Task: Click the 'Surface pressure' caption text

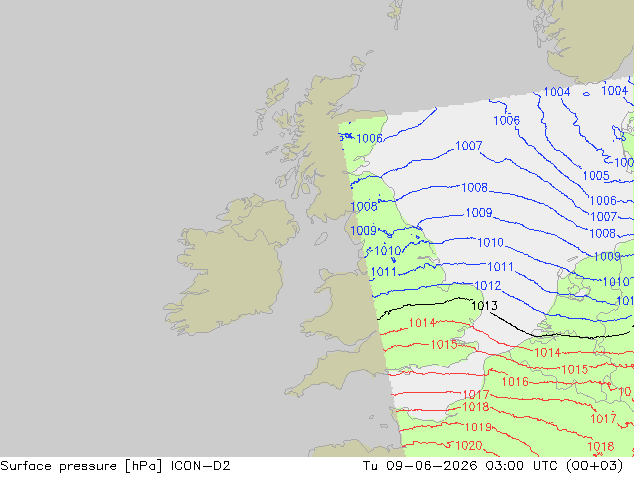Action: coord(58,466)
